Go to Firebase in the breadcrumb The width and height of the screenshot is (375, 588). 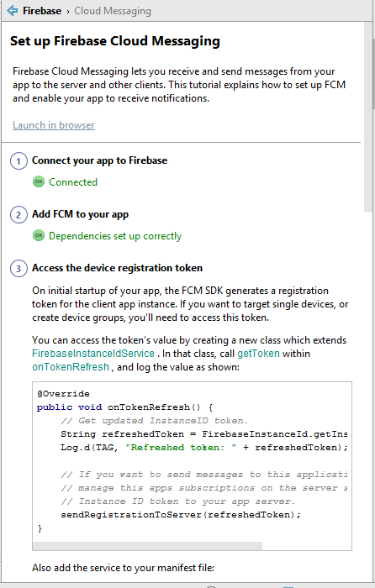pos(42,11)
